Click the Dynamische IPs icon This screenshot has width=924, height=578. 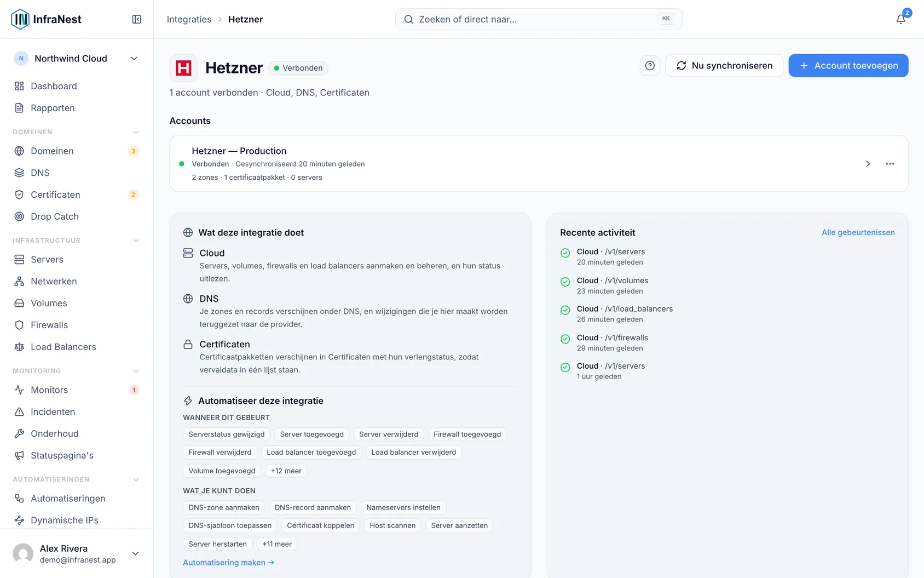tap(19, 520)
